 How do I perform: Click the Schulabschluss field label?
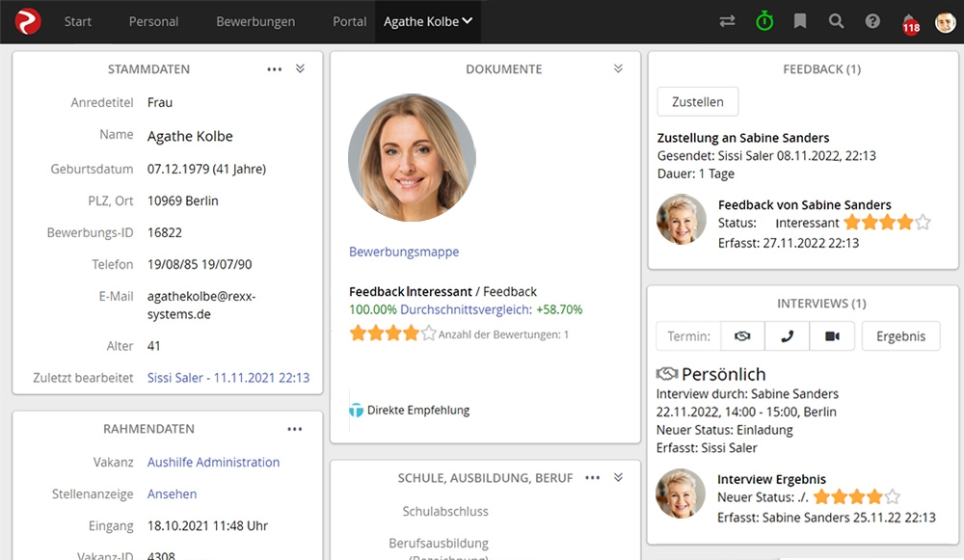click(x=445, y=512)
